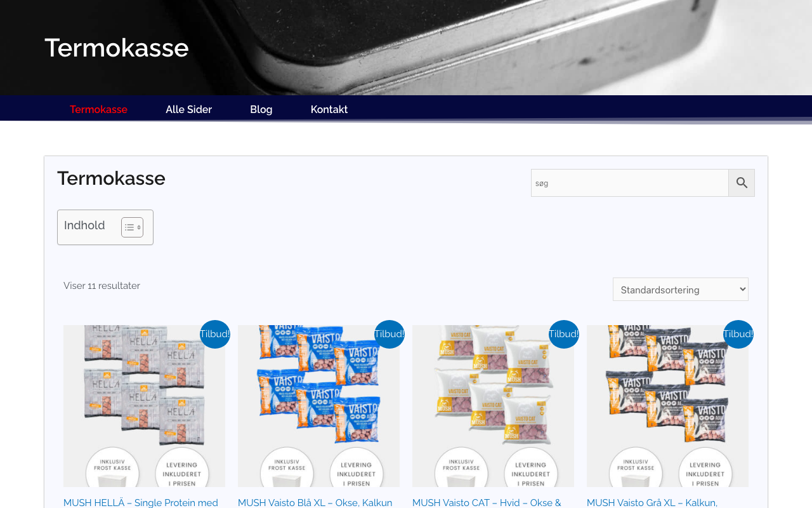Open the Kontakt page in navigation
This screenshot has width=812, height=508.
point(329,109)
